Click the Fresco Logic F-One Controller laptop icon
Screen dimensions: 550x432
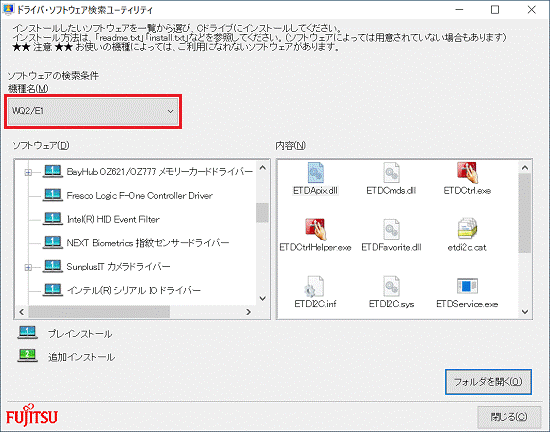pos(53,195)
